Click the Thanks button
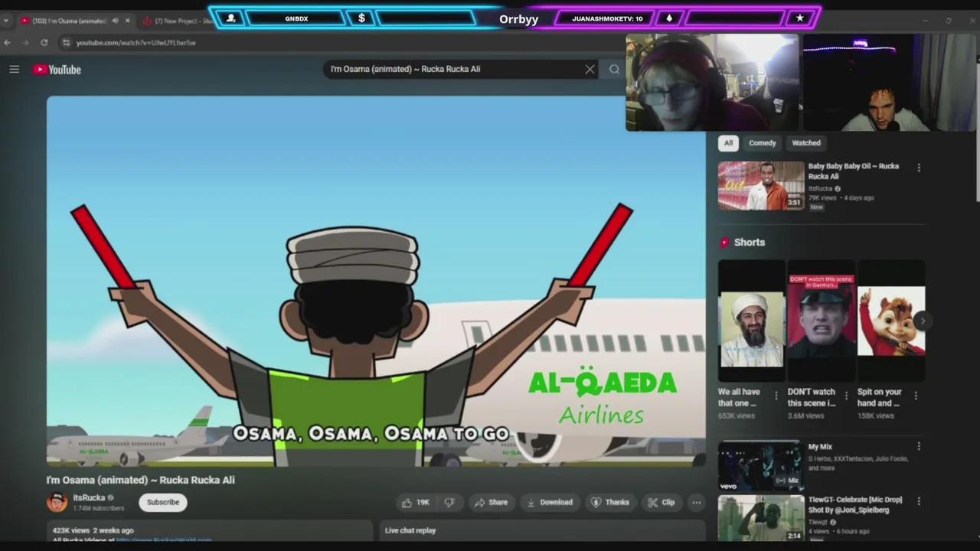Screen dimensions: 980x551 [x=610, y=502]
